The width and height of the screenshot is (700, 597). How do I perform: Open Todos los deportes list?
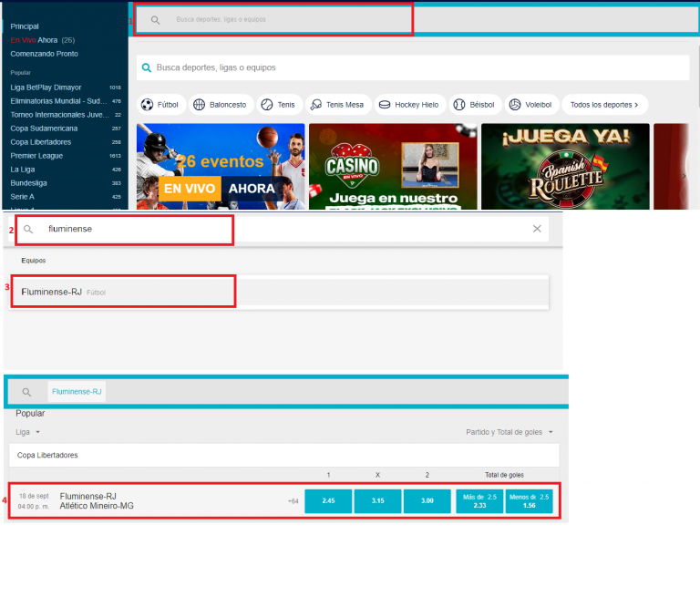click(x=604, y=105)
